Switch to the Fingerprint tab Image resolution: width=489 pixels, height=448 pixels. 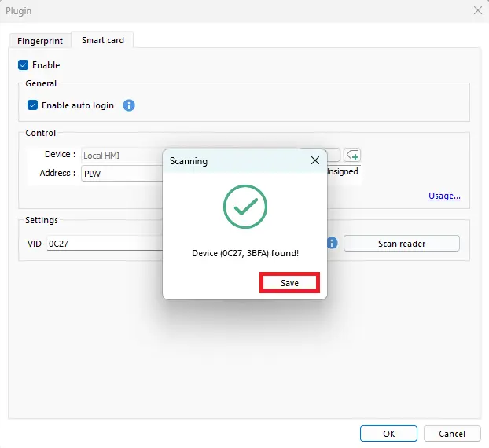pos(40,40)
